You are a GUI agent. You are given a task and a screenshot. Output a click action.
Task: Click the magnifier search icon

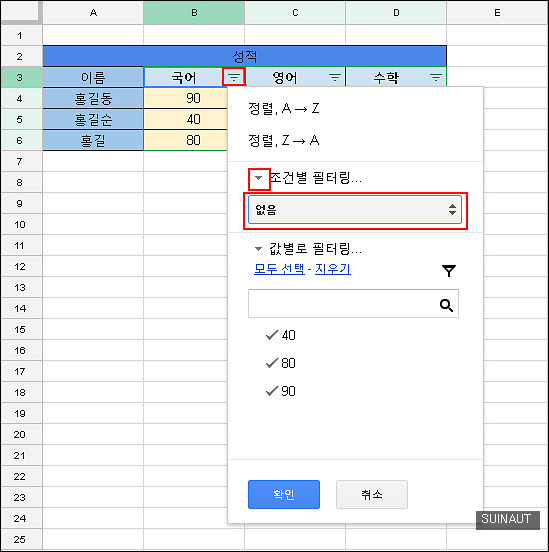pos(446,305)
